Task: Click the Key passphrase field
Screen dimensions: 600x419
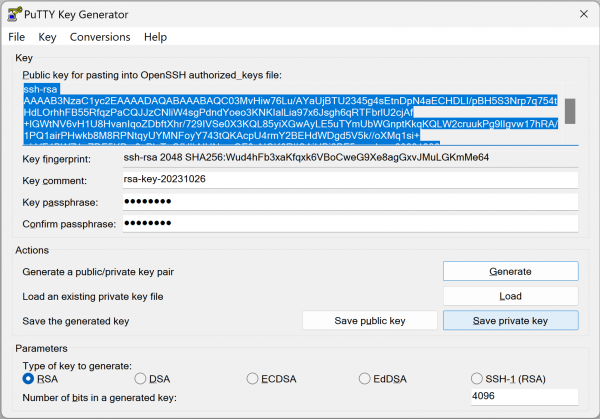Action: coord(350,202)
